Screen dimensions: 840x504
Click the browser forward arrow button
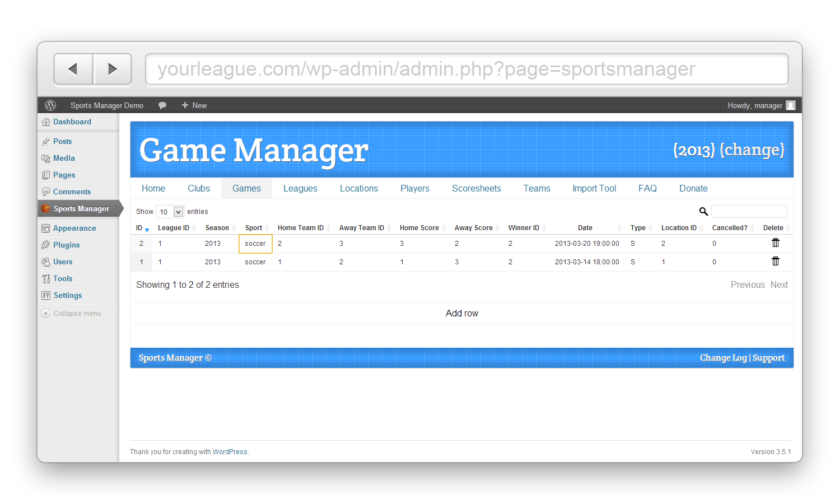click(x=113, y=69)
